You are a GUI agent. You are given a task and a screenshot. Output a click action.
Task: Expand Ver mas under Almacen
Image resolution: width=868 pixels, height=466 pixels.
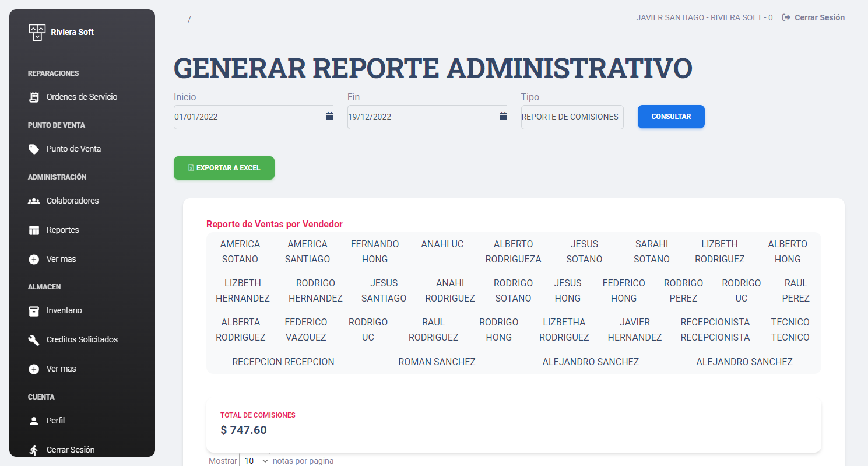point(61,369)
